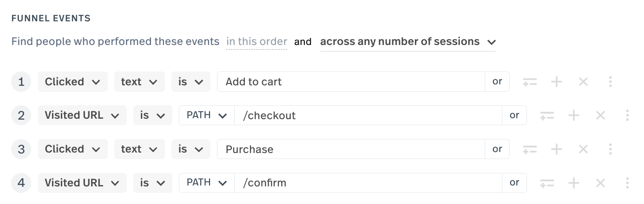This screenshot has height=204, width=644.
Task: Open the PATH dropdown on step 4
Action: pos(206,183)
